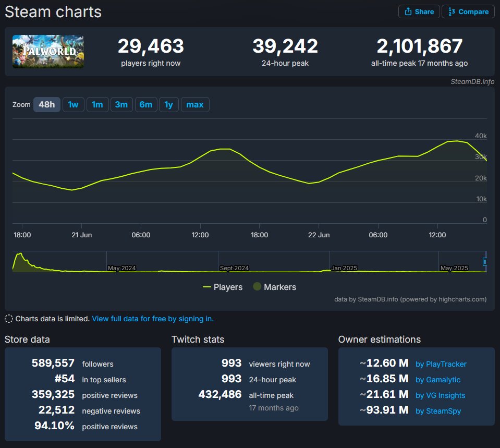The image size is (500, 448).
Task: Click the ~93.91 M owner estimate
Action: point(384,410)
